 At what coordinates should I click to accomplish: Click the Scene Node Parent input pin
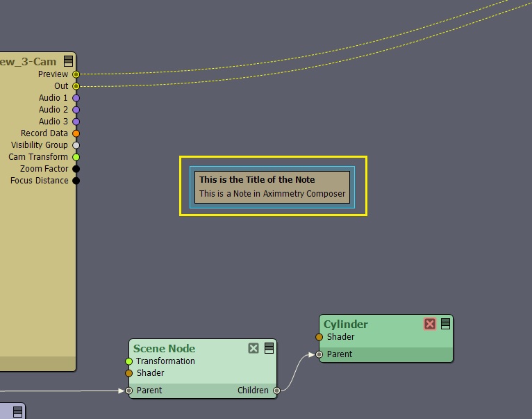128,391
